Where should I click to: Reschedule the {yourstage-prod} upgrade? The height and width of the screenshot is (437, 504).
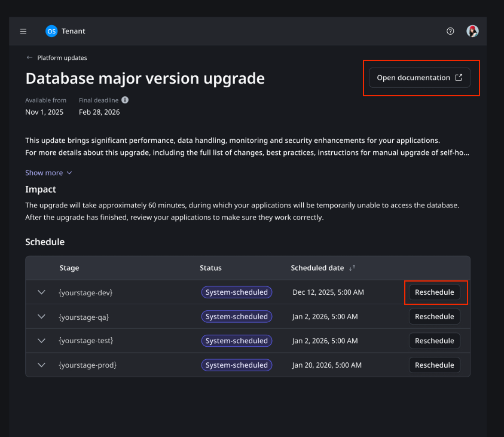coord(434,365)
